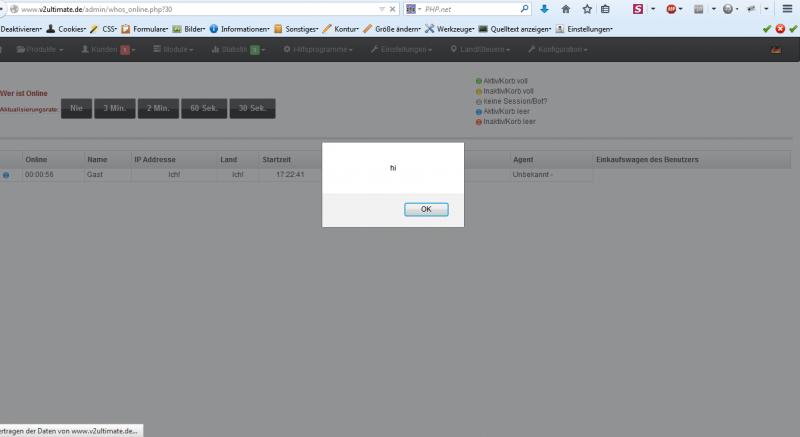Click the PHP.net search field
This screenshot has width=800, height=437.
(x=470, y=9)
